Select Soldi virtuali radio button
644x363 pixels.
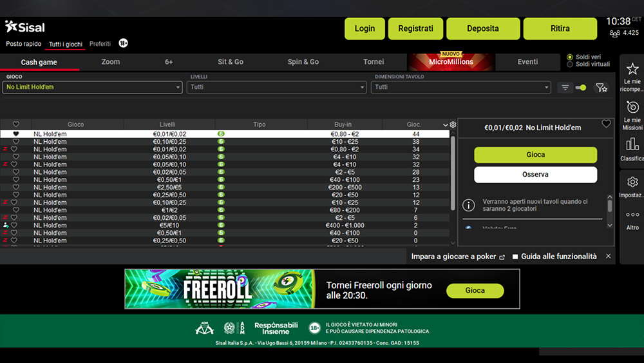(570, 64)
